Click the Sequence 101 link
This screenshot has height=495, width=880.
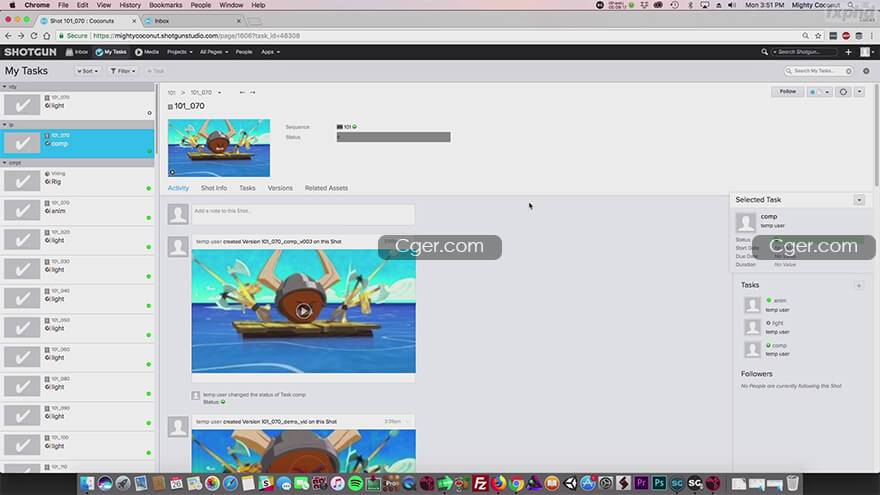(x=347, y=127)
